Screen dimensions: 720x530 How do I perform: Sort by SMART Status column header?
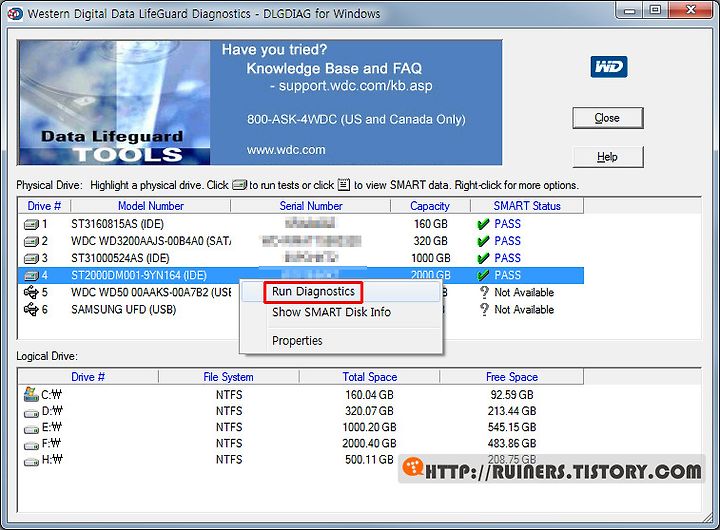coord(527,206)
